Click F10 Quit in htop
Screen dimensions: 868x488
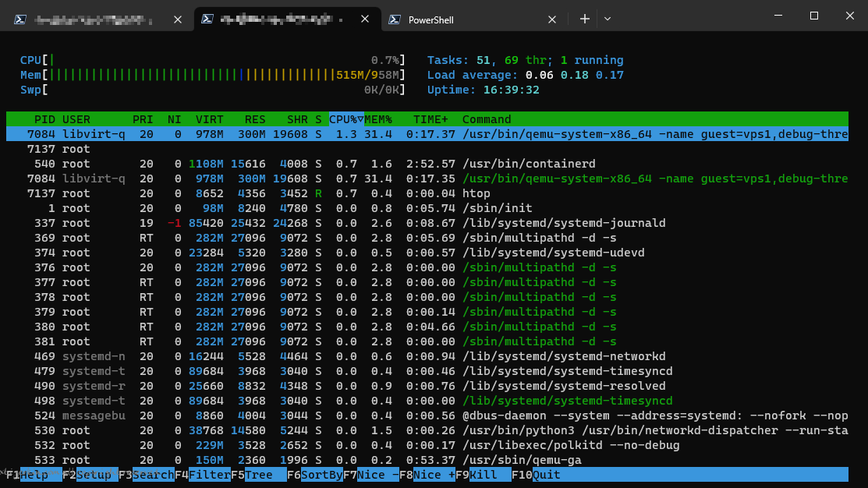tap(536, 475)
